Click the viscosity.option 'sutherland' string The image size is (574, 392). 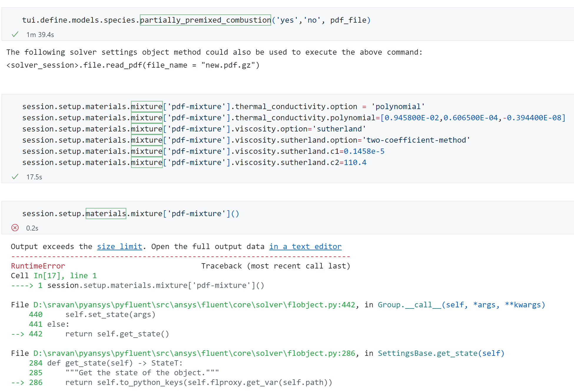click(x=339, y=129)
